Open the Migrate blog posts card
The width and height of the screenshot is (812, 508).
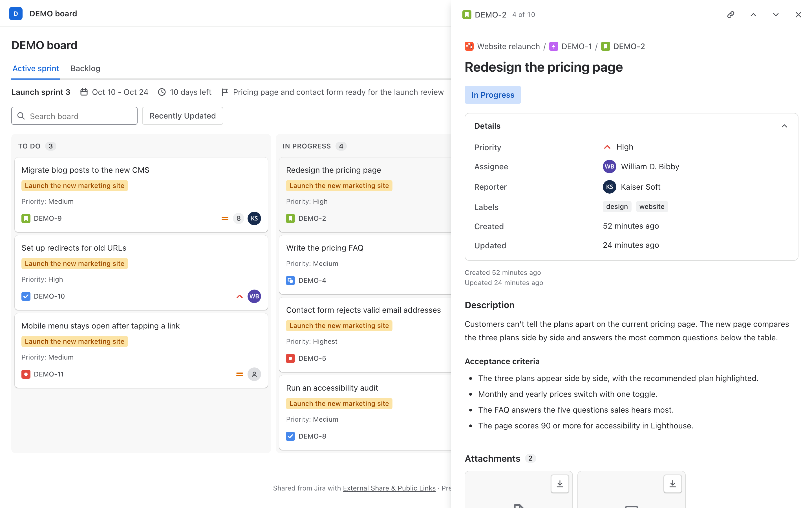click(x=141, y=194)
